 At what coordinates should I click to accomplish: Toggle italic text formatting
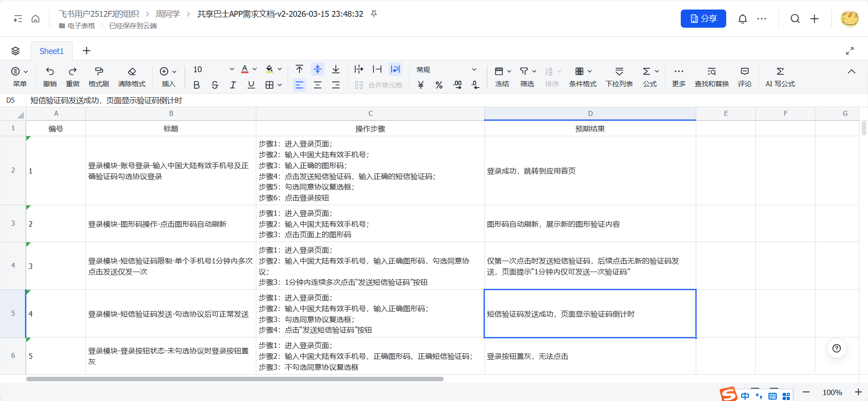coord(233,85)
